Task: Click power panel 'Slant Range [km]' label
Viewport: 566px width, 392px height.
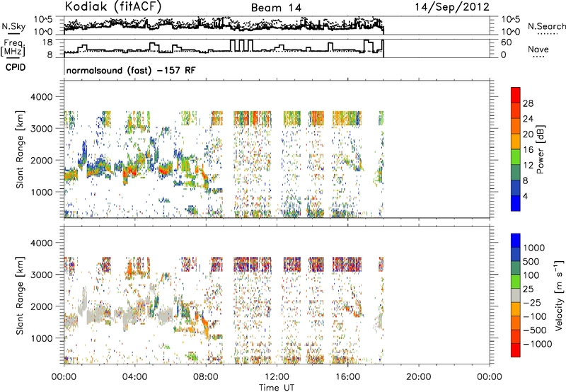Action: 20,149
